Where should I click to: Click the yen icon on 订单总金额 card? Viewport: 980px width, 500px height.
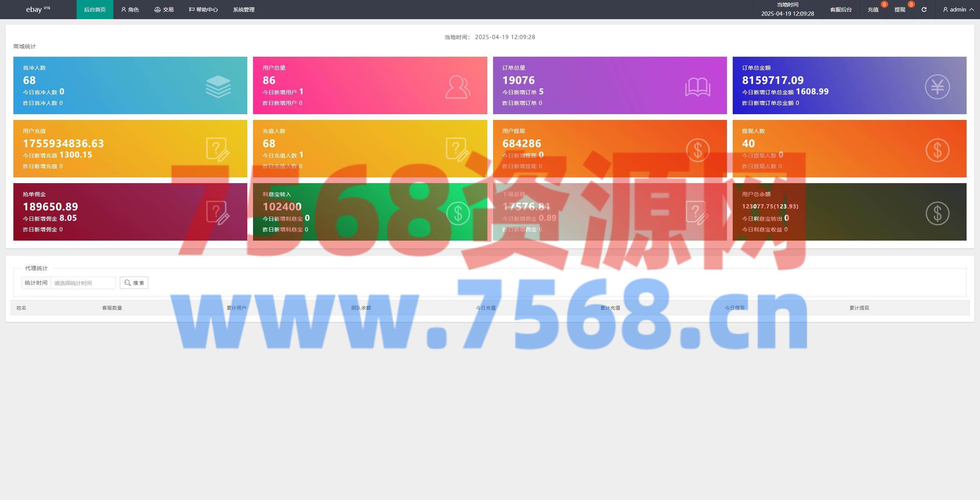(937, 87)
